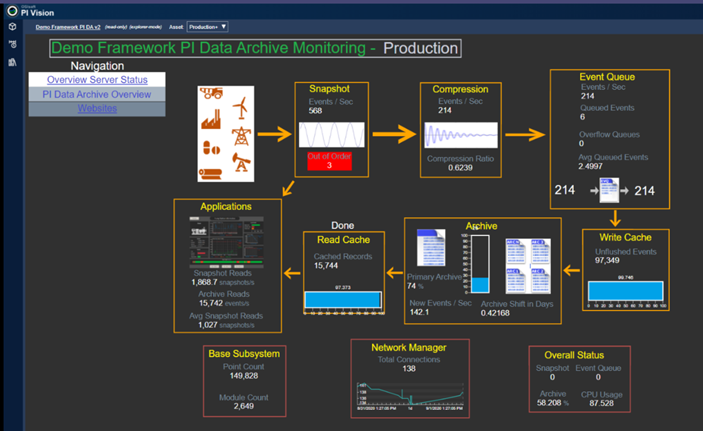
Task: Click the four archive files icon
Action: tap(527, 261)
